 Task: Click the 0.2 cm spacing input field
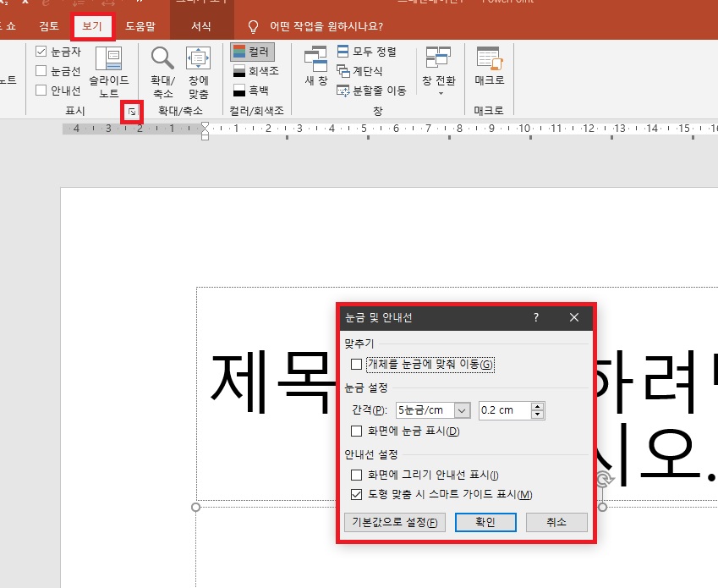[x=505, y=410]
